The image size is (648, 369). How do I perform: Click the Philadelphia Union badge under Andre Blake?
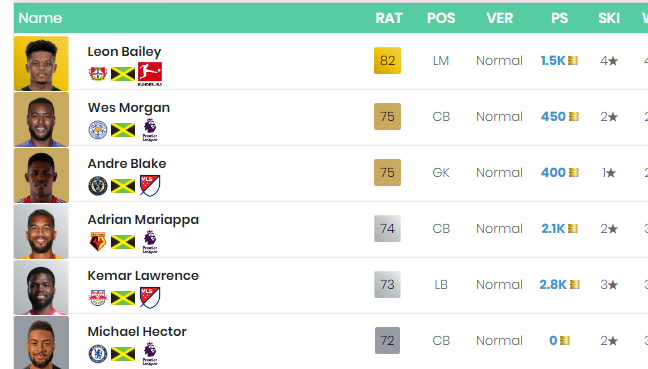pos(98,186)
